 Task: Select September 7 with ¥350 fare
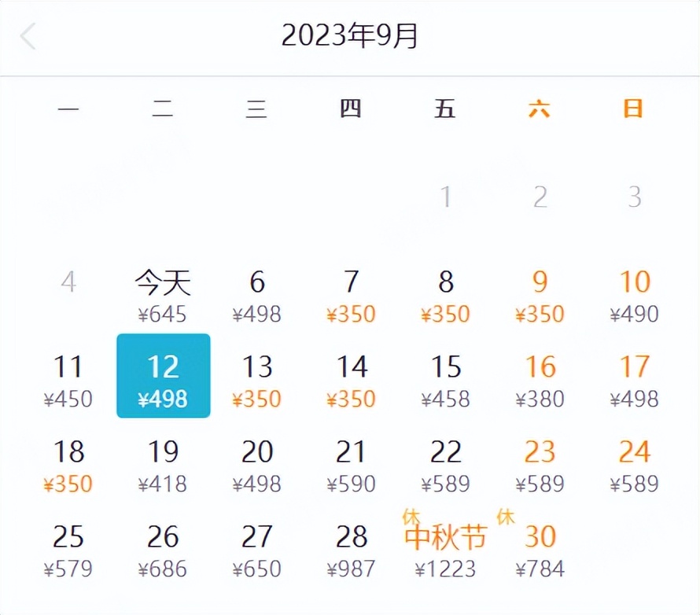pos(352,283)
